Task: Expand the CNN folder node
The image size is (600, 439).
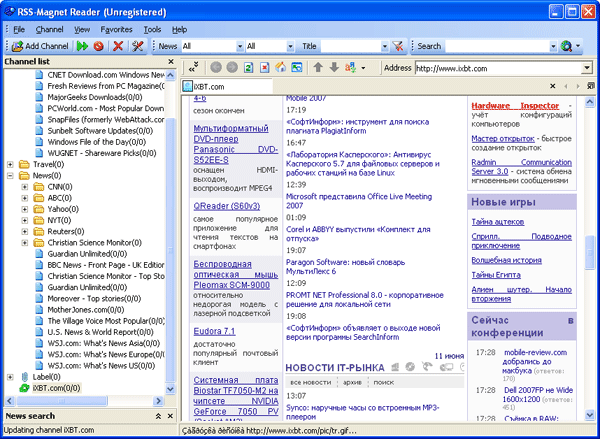Action: (x=25, y=186)
